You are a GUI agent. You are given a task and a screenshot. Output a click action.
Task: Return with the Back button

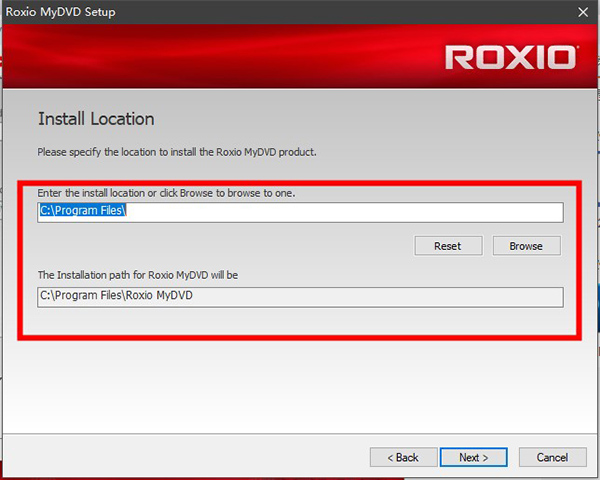click(403, 457)
